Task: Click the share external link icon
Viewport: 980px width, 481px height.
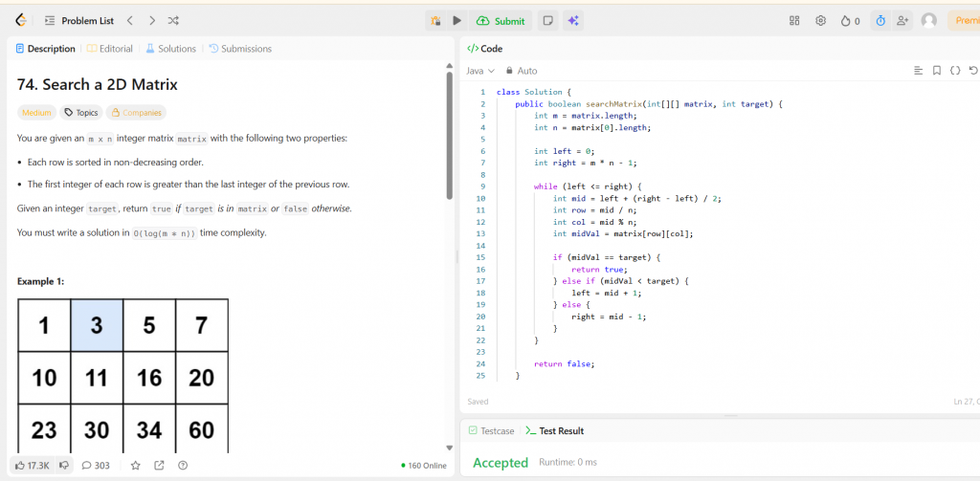Action: pyautogui.click(x=160, y=466)
